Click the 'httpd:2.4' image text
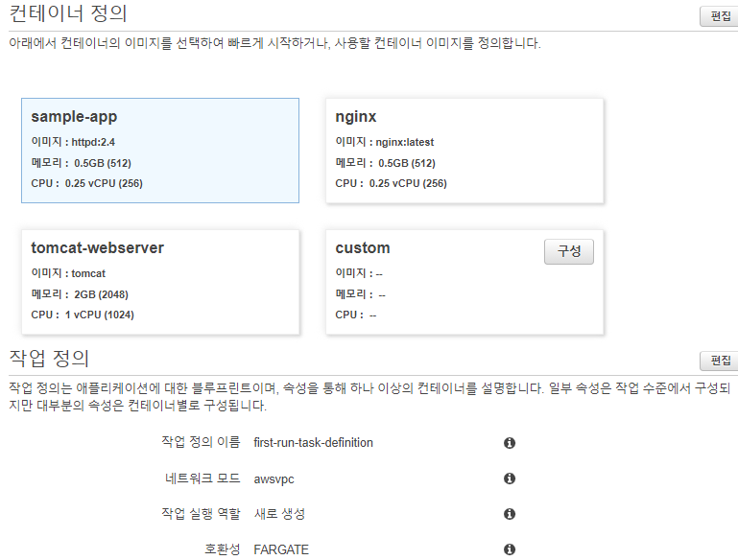The height and width of the screenshot is (560, 738). 93,142
